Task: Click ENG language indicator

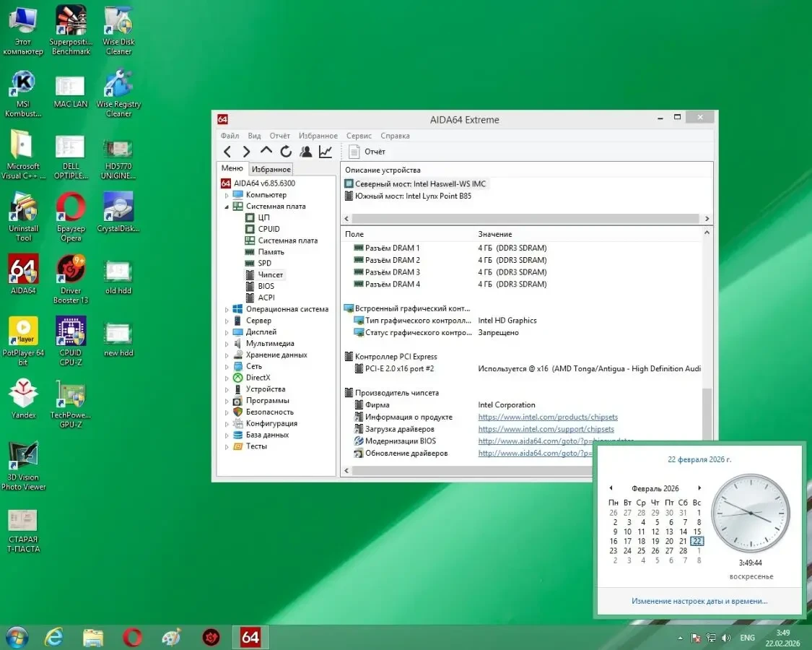Action: point(747,638)
